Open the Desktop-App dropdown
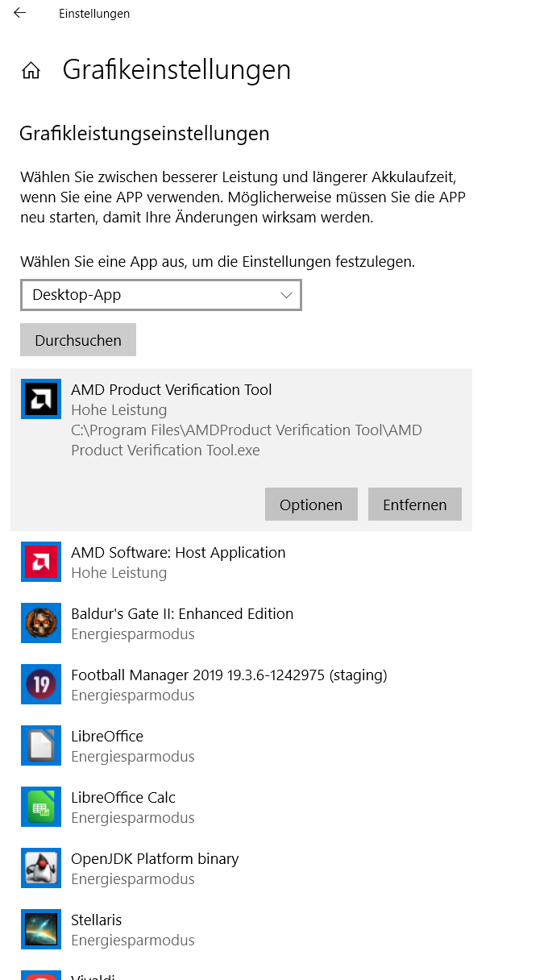The image size is (548, 980). pos(161,295)
